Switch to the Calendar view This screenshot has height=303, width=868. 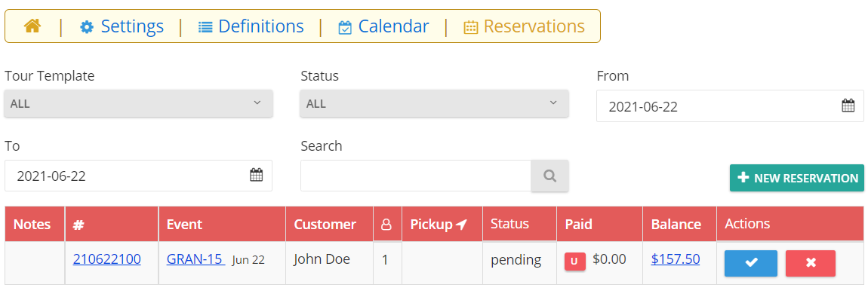(383, 26)
